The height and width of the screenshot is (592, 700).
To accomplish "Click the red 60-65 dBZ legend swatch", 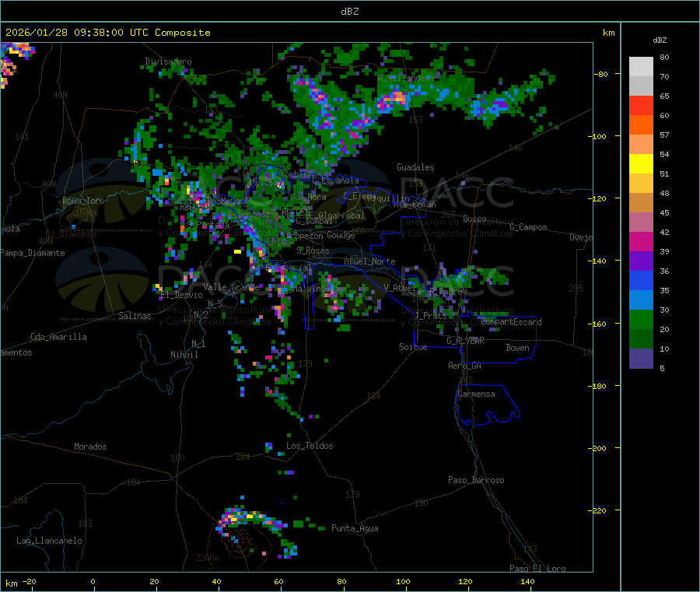I will [641, 105].
